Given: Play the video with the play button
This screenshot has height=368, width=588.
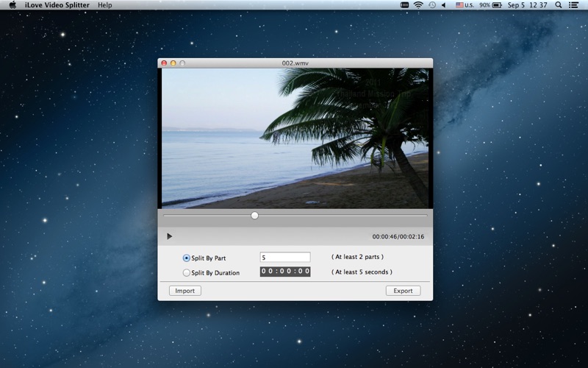Looking at the screenshot, I should (169, 236).
